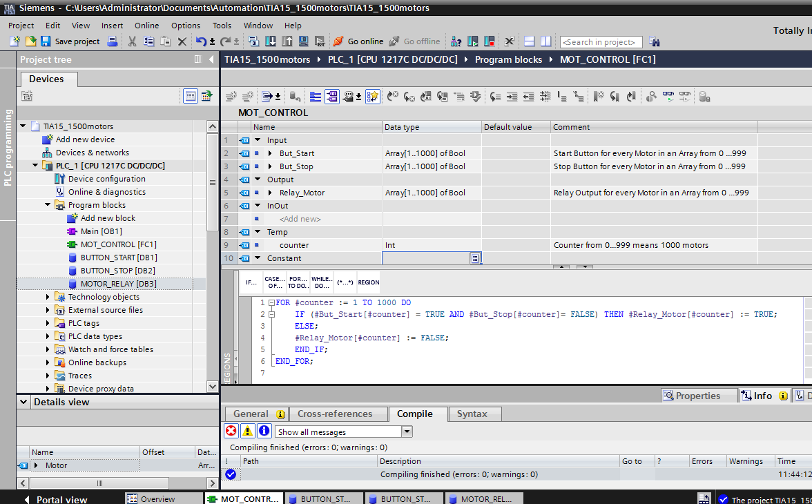Switch to the Syntax tab
Viewport: 812px width, 504px height.
[472, 414]
